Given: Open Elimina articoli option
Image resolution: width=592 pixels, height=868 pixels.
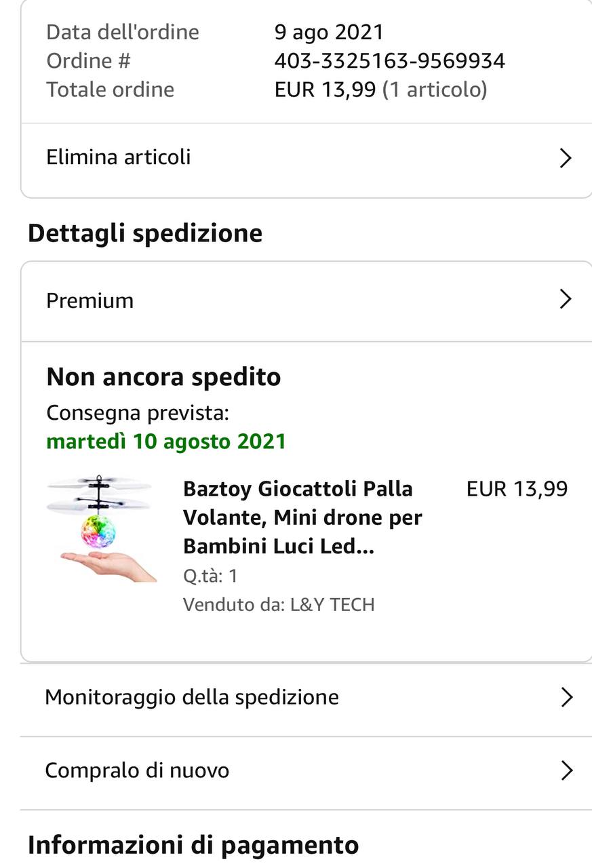Looking at the screenshot, I should tap(119, 157).
